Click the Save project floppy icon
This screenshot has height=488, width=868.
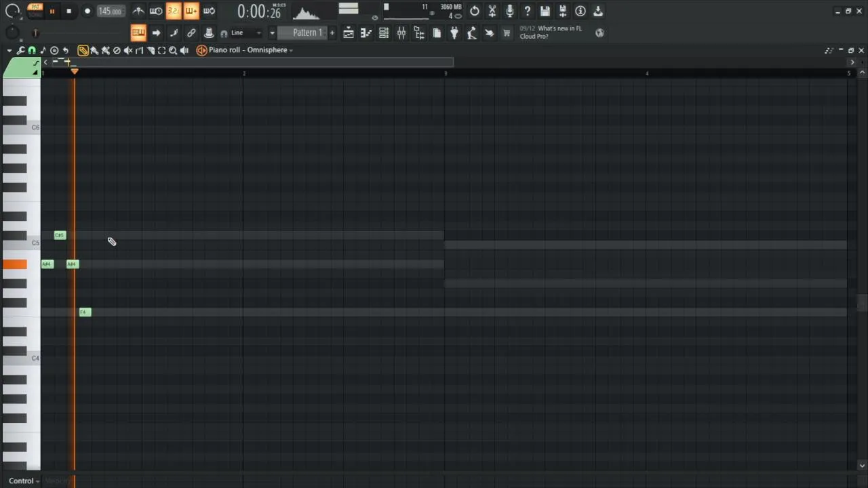click(545, 11)
